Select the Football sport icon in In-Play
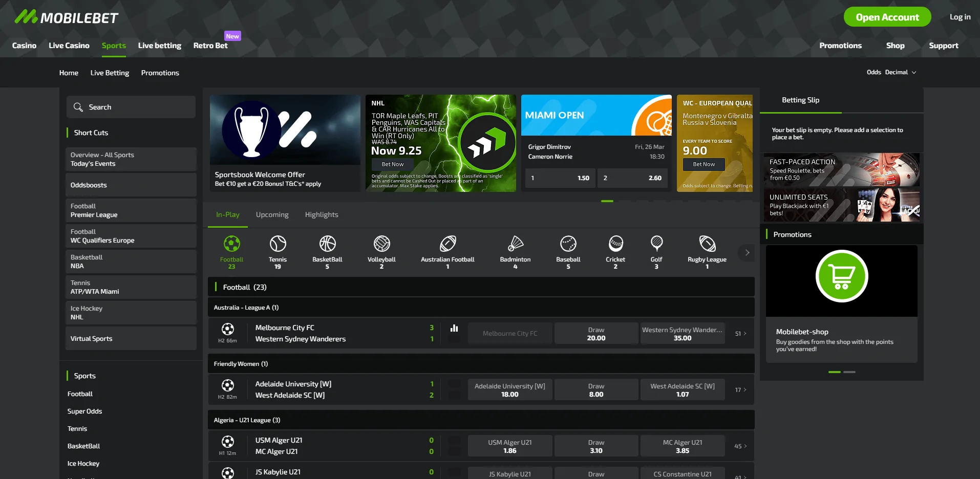This screenshot has height=479, width=980. 231,244
